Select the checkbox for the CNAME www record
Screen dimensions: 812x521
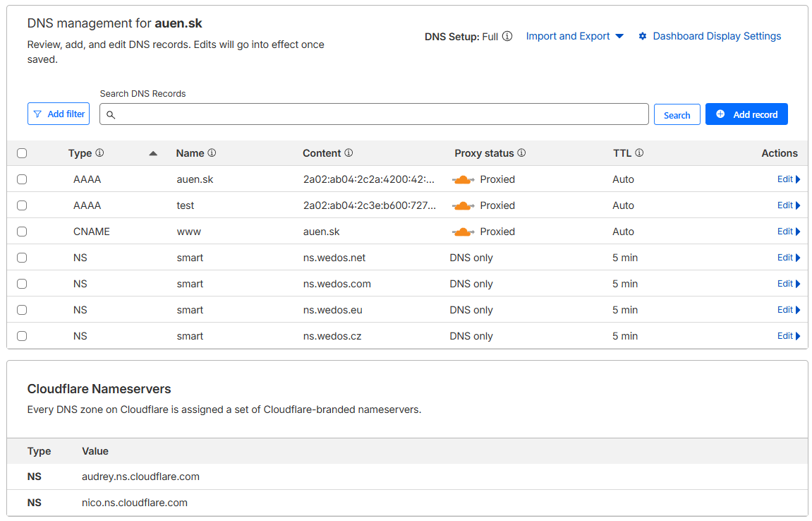(x=22, y=232)
